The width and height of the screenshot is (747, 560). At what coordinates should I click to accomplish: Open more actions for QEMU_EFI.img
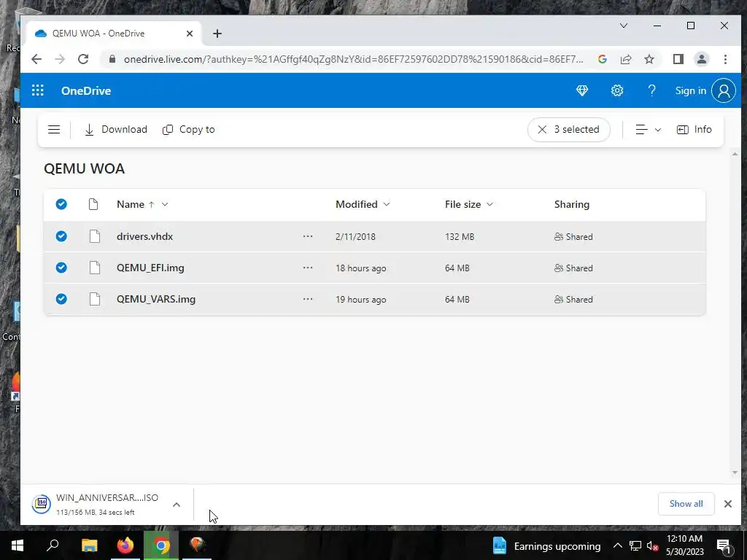(308, 268)
